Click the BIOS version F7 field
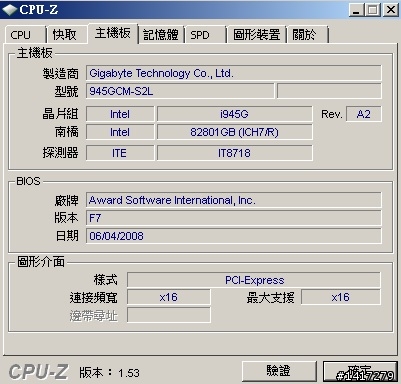401x384 pixels. 234,218
